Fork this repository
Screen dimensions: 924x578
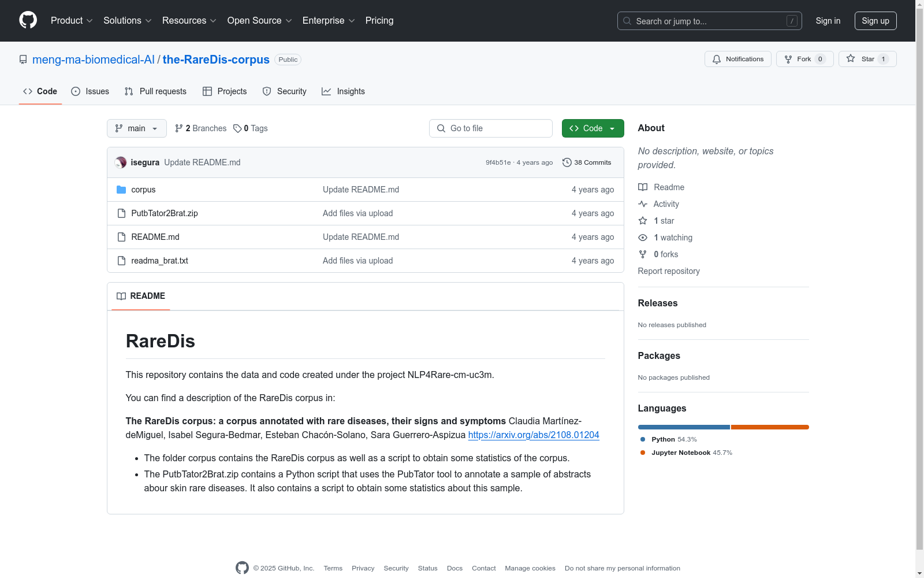click(805, 59)
